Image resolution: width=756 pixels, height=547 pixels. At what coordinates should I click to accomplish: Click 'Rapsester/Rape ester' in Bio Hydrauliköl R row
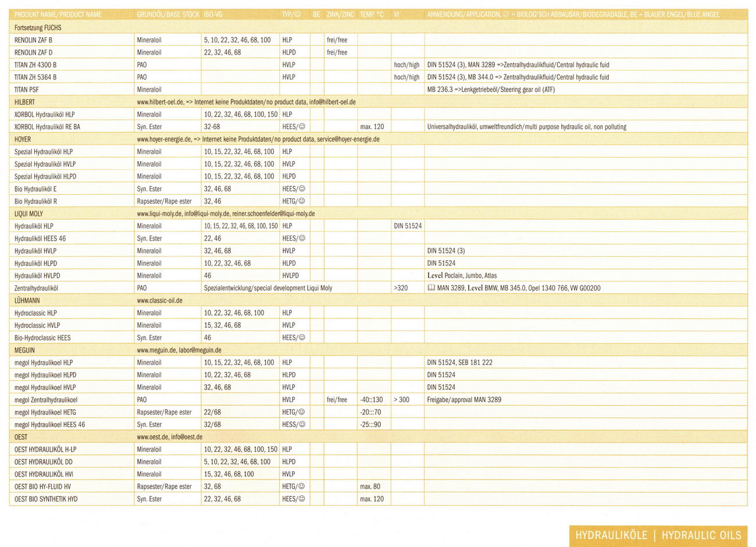point(164,201)
